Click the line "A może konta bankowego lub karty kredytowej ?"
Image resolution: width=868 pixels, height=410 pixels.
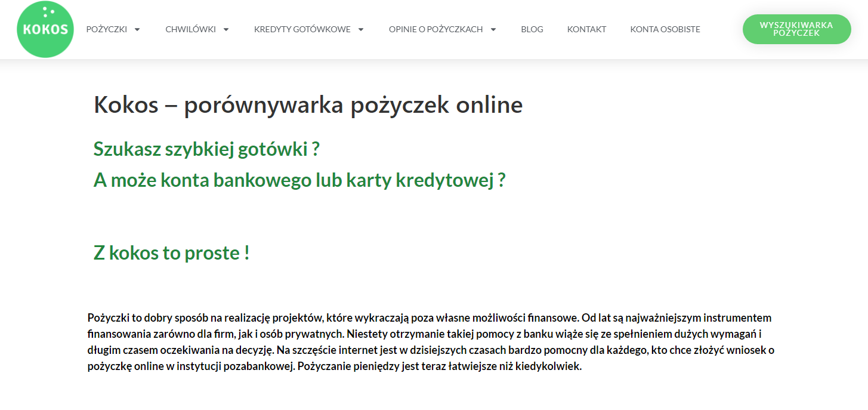pos(299,180)
